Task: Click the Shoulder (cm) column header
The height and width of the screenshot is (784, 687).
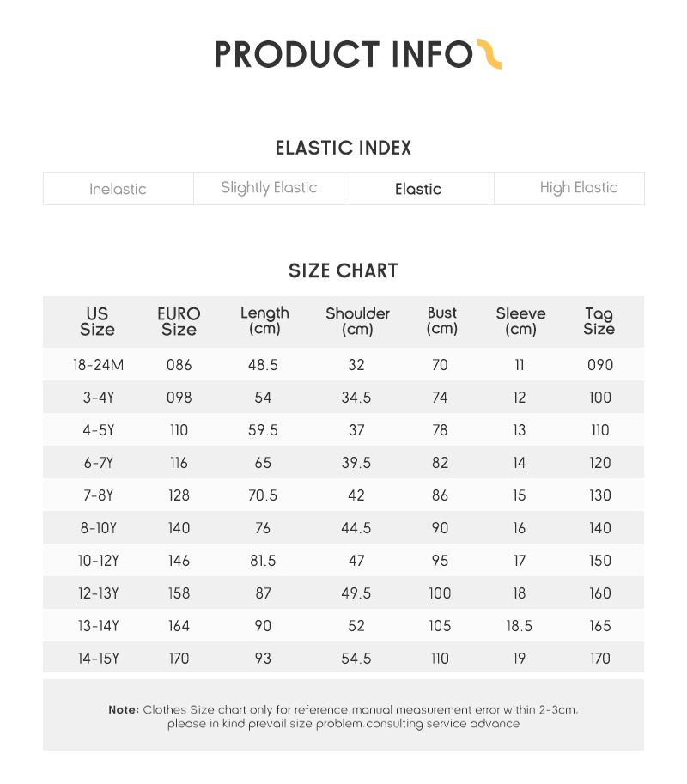Action: point(357,321)
